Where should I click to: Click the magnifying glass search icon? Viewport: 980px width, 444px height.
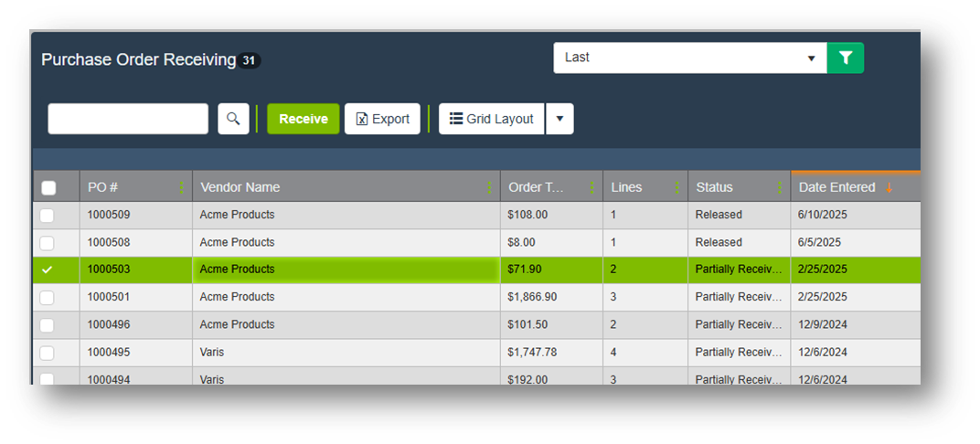pos(233,119)
